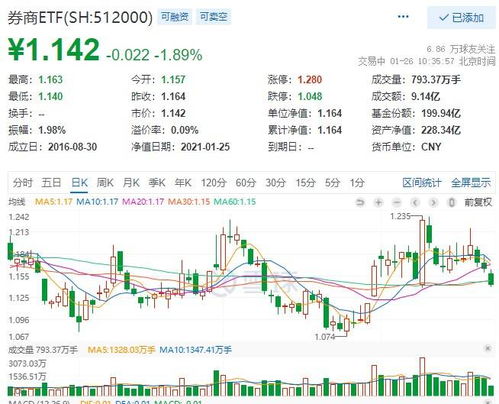Viewport: 499px width, 404px height.
Task: Open the three-dot more options menu
Action: (403, 17)
